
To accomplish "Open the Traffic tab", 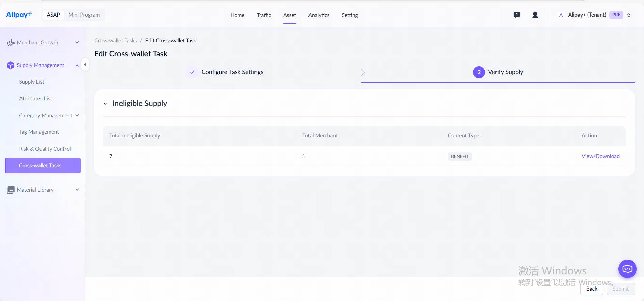I will coord(264,15).
